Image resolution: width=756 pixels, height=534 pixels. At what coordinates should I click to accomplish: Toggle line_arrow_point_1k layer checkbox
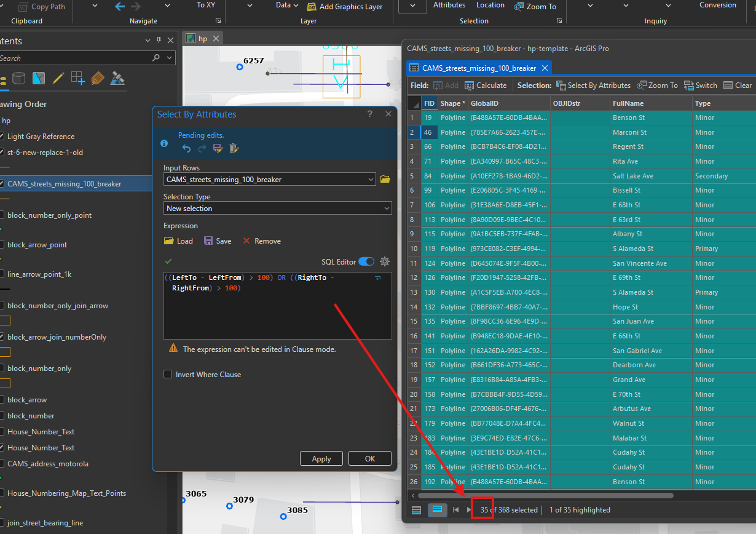[2, 274]
